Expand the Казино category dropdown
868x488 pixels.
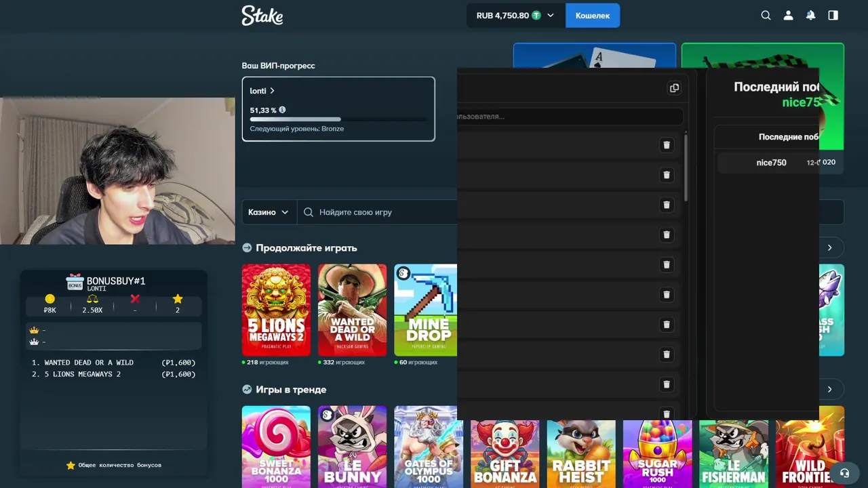(269, 212)
